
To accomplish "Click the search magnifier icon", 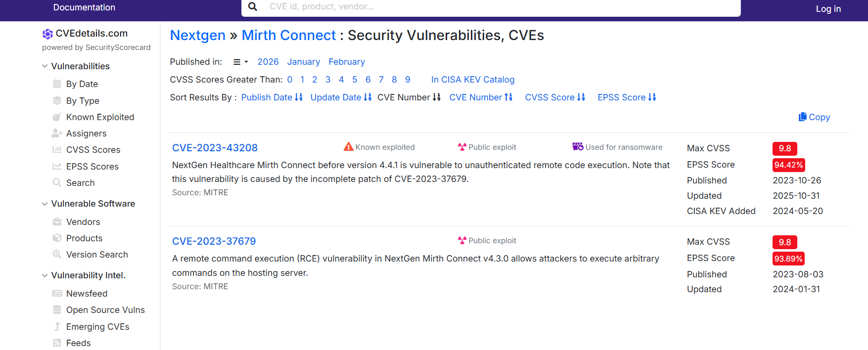I will (x=253, y=6).
